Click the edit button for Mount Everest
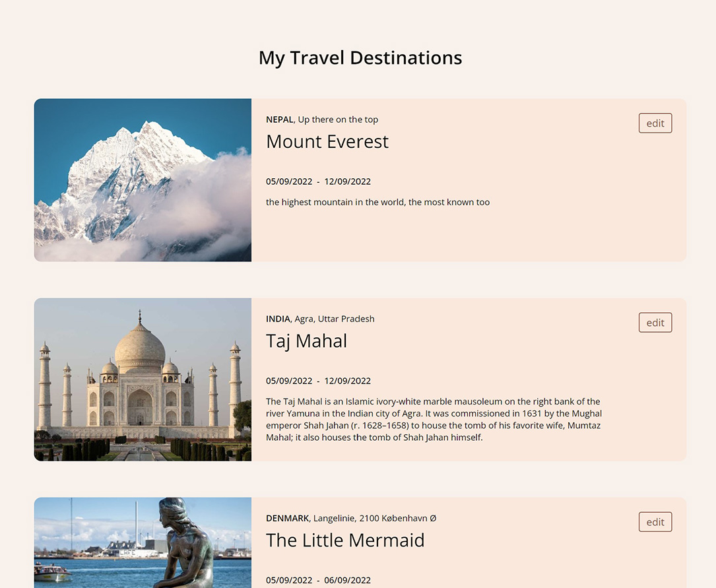This screenshot has height=588, width=716. [655, 123]
